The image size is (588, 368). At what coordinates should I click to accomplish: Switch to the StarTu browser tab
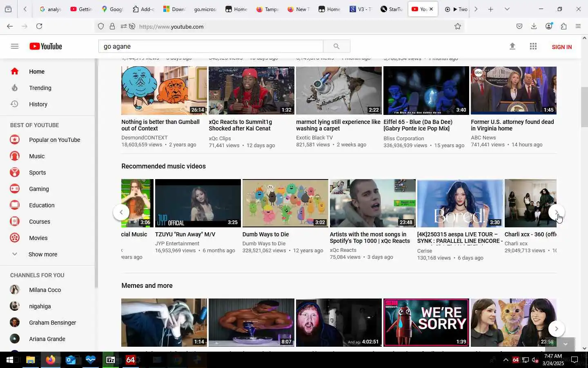pyautogui.click(x=392, y=9)
